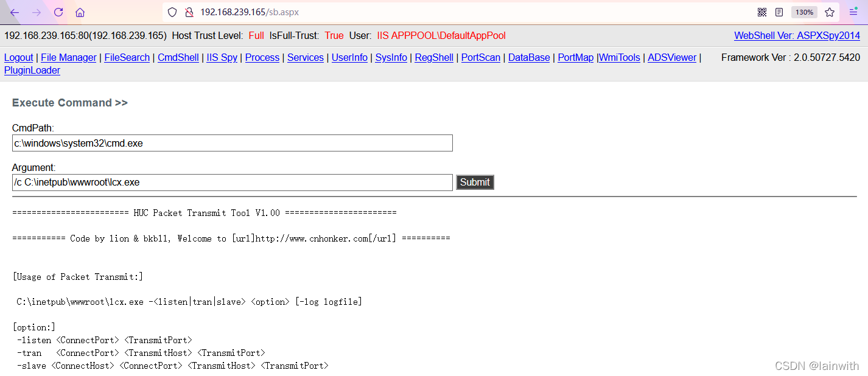868x376 pixels.
Task: Bookmark this page with the star
Action: point(830,12)
